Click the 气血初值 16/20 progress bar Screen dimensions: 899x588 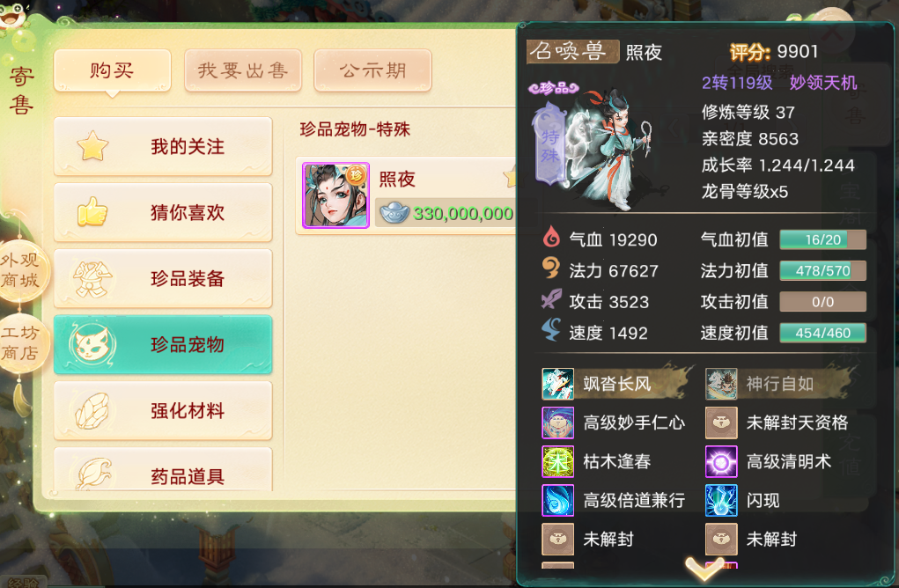coord(822,239)
